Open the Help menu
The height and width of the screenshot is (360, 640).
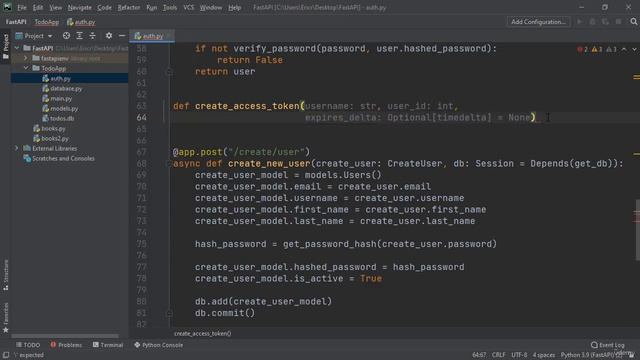pos(234,7)
